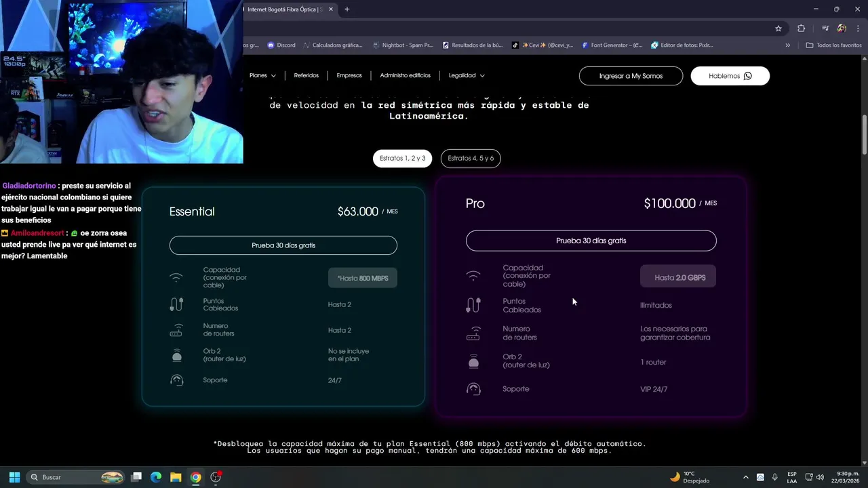Open the volume icon in system tray
The image size is (868, 488).
click(821, 477)
